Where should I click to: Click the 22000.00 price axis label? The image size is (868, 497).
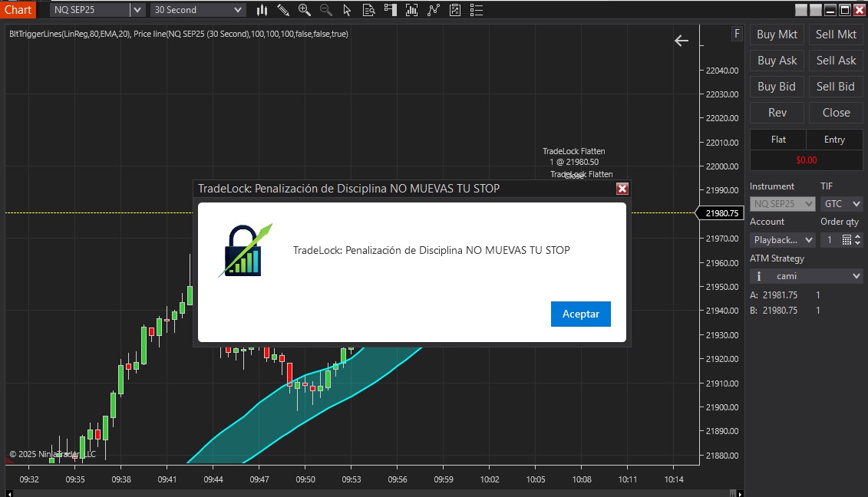(722, 166)
